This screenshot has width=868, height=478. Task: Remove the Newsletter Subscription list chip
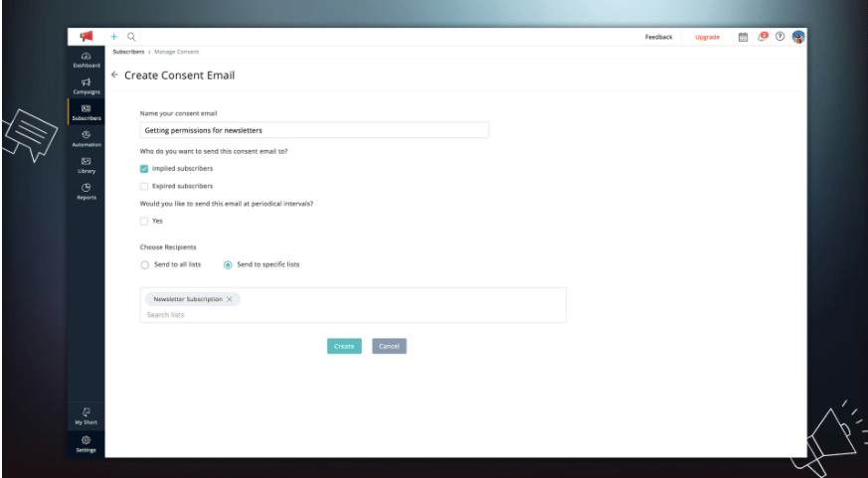pyautogui.click(x=230, y=299)
